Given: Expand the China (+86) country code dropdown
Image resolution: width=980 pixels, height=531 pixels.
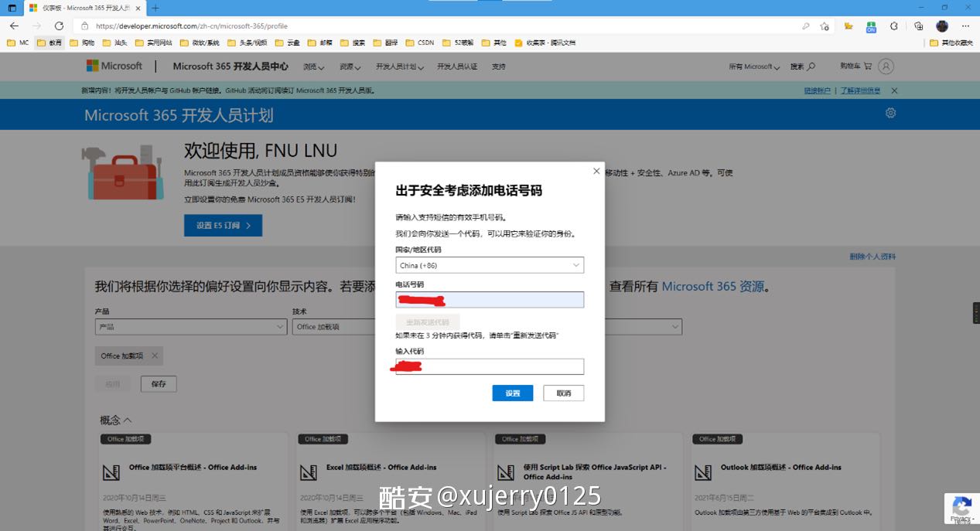Looking at the screenshot, I should (x=490, y=265).
